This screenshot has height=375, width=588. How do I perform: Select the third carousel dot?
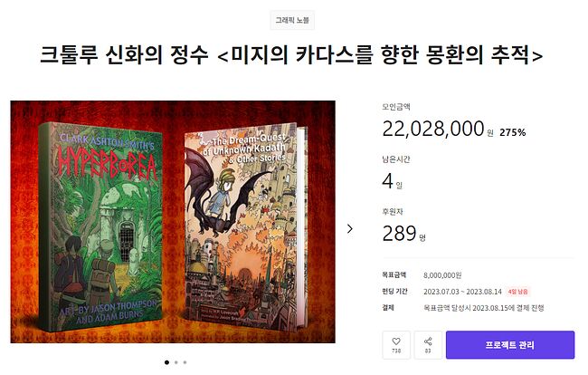(x=185, y=362)
